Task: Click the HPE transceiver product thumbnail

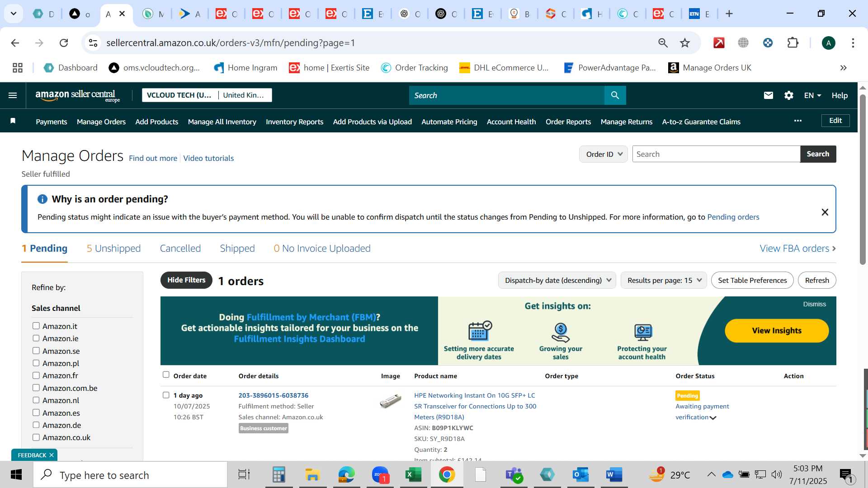Action: 391,400
